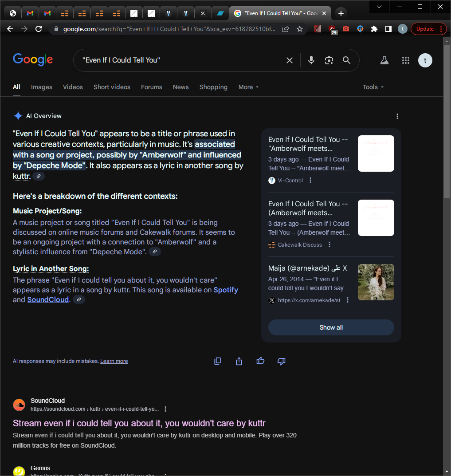
Task: Toggle the browser side panel
Action: click(x=388, y=29)
